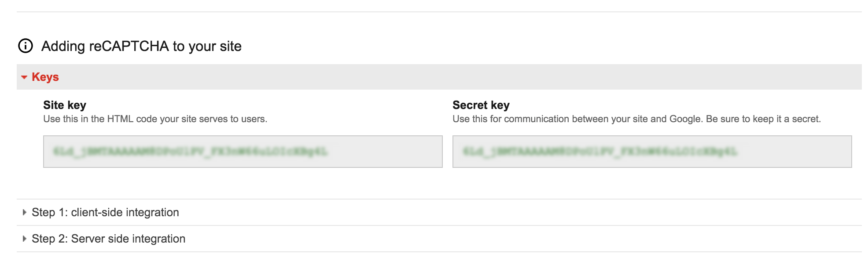This screenshot has height=254, width=868.
Task: Open Step 1: client-side integration
Action: coord(105,212)
